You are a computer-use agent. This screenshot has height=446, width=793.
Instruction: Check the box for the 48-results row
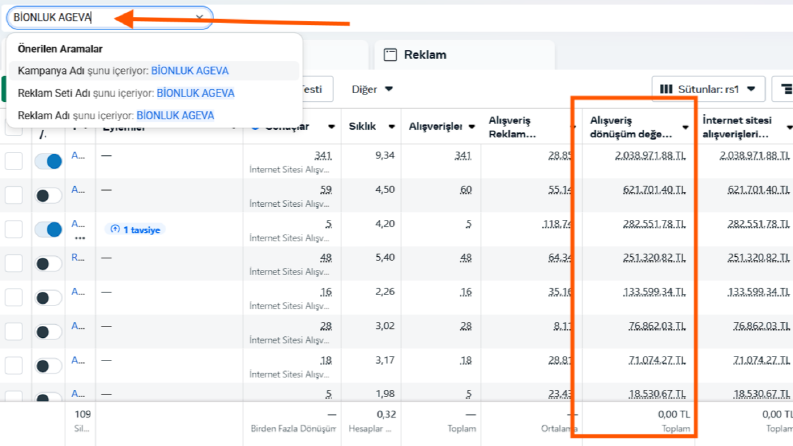click(x=14, y=263)
